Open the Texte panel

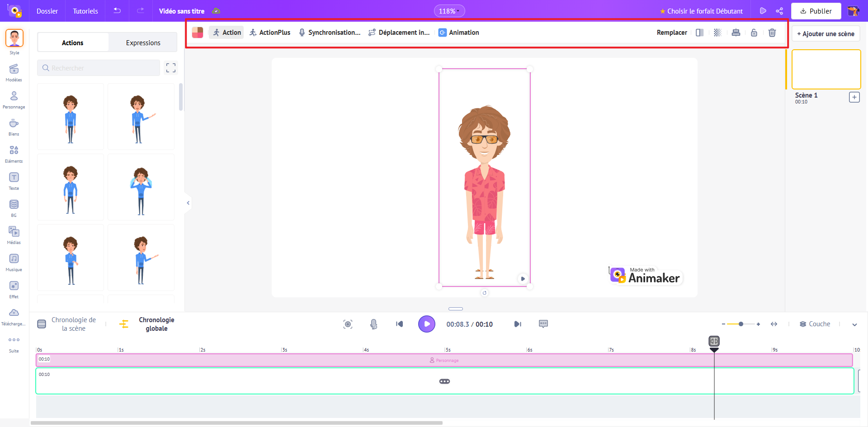point(14,181)
